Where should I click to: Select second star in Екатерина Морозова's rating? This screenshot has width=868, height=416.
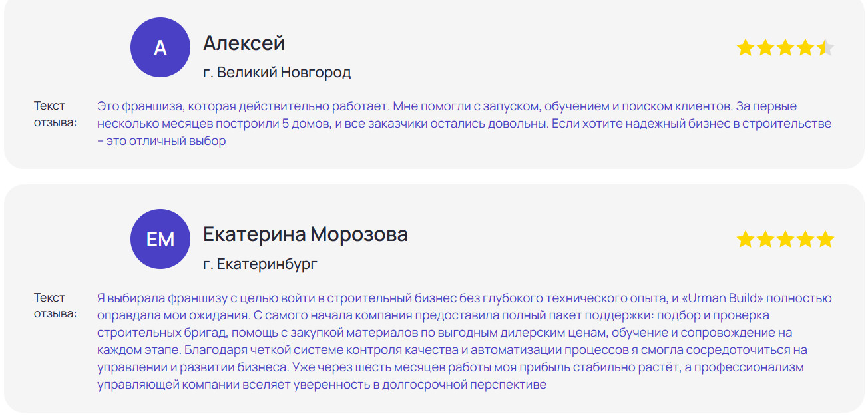(765, 239)
